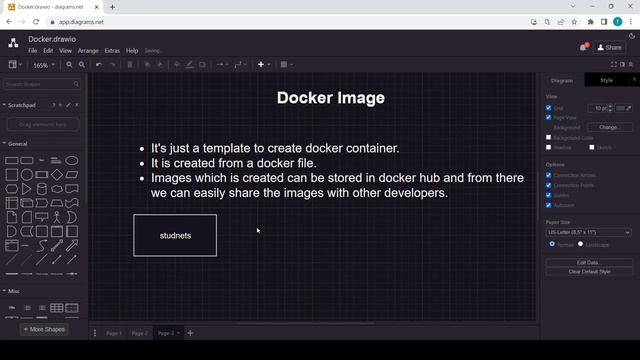Enable the Shadow checkbox
Viewport: 640px width, 360px height.
pos(549,147)
